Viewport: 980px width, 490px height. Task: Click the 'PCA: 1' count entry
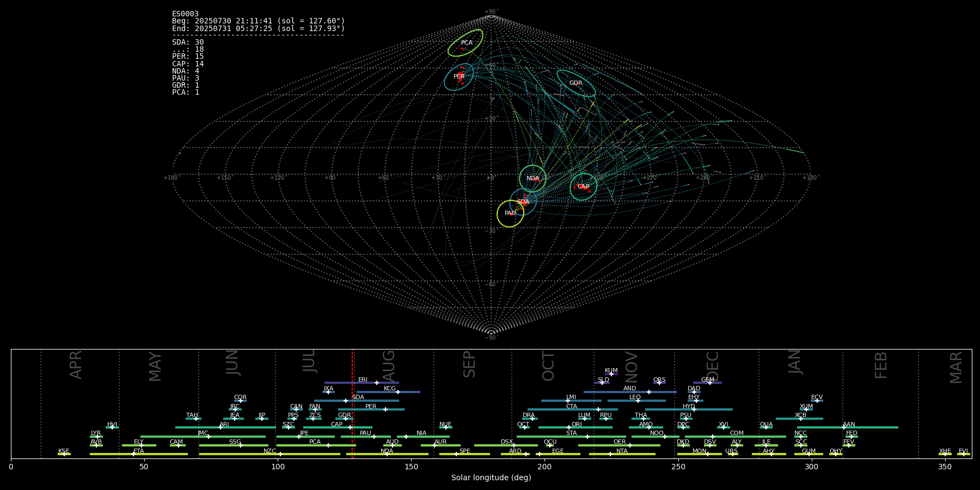tap(186, 93)
